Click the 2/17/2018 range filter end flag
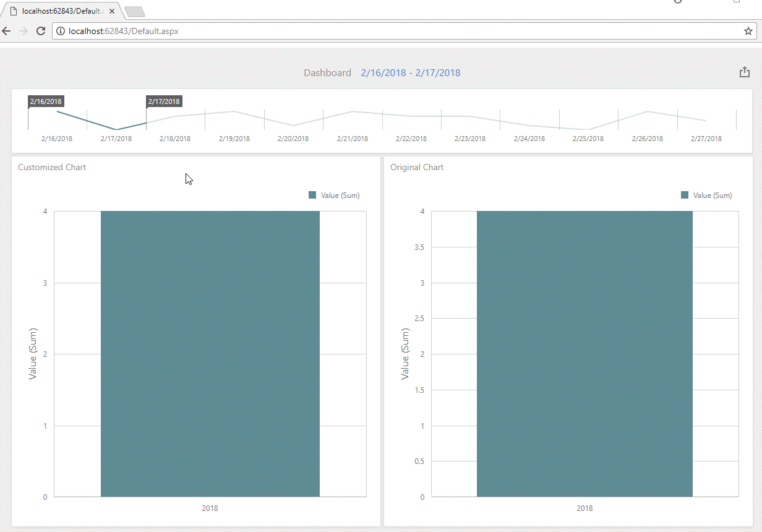The height and width of the screenshot is (532, 762). click(164, 101)
